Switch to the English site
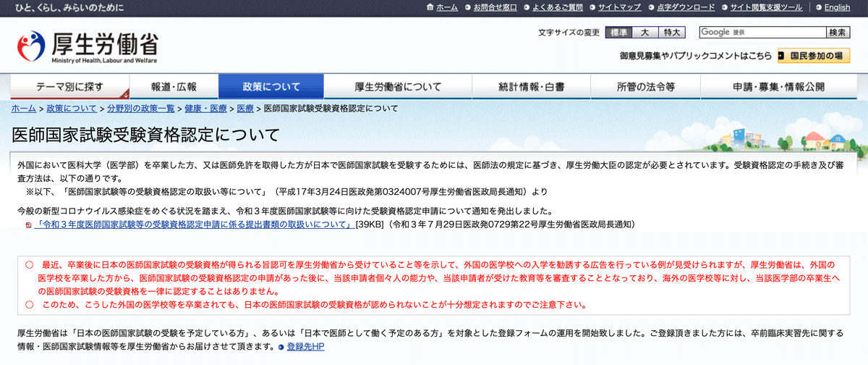Screen dimensions: 868x365 point(837,7)
